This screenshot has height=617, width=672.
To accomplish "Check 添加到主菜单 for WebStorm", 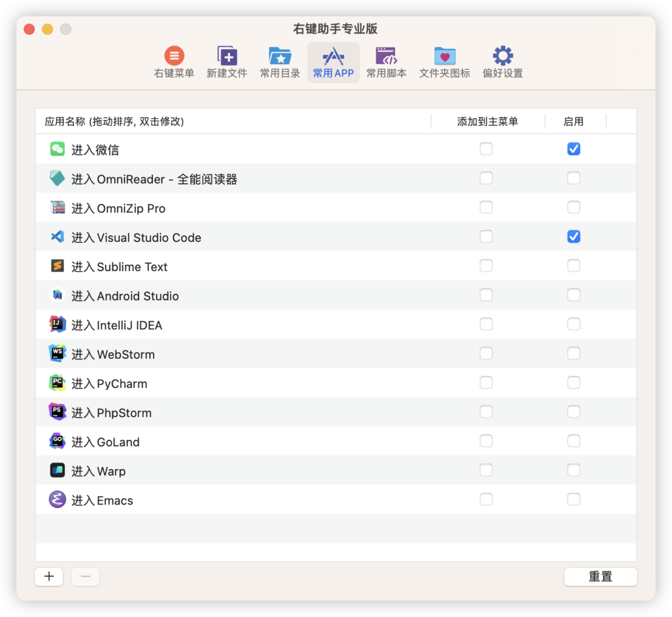I will [486, 353].
